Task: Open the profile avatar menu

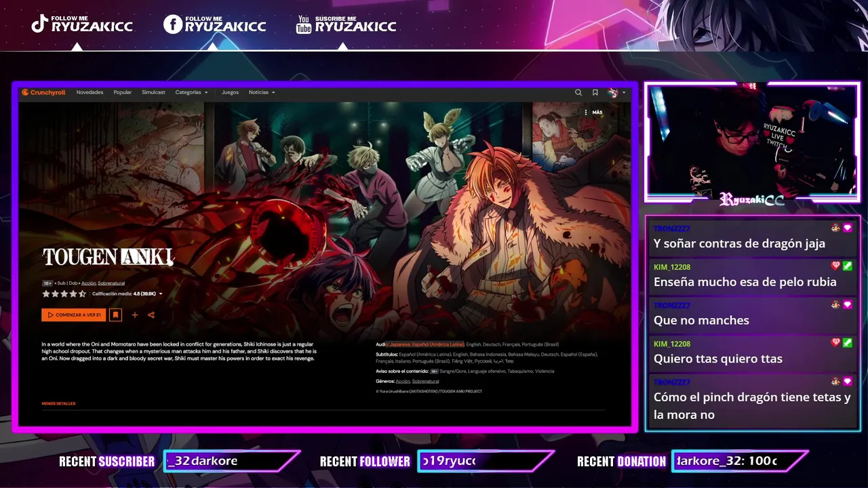Action: point(614,93)
